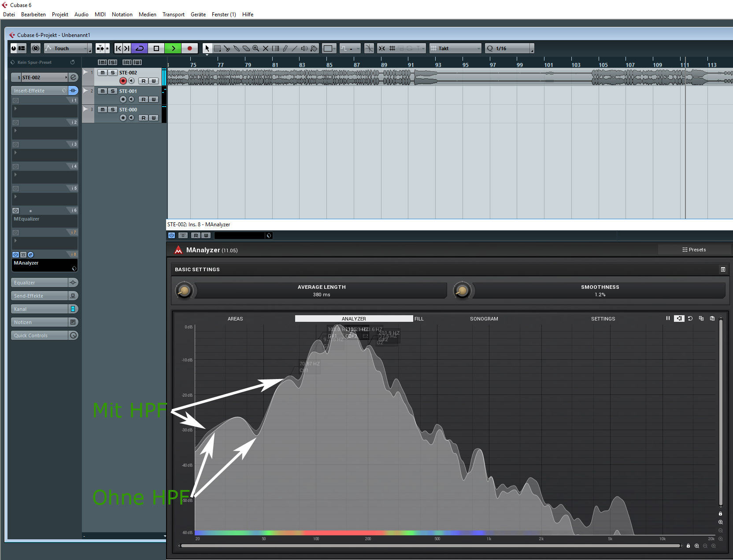Select the Range Selection tool
Image resolution: width=733 pixels, height=560 pixels.
coord(217,48)
